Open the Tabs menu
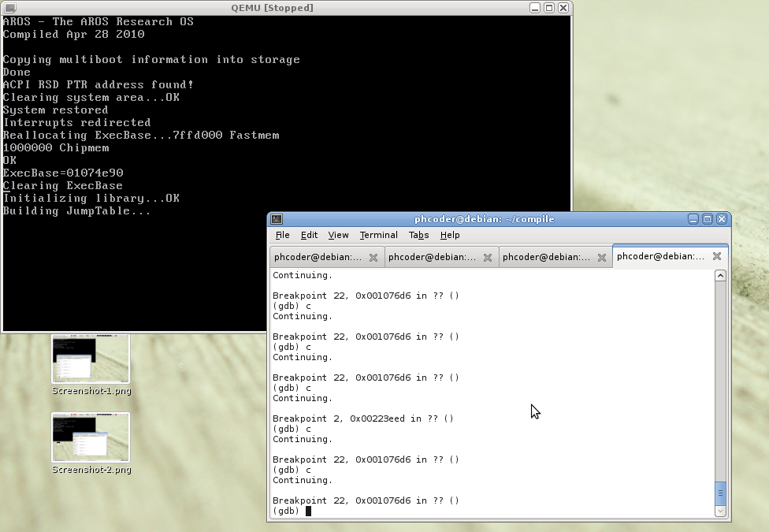Screen dimensions: 769x532 pos(418,235)
